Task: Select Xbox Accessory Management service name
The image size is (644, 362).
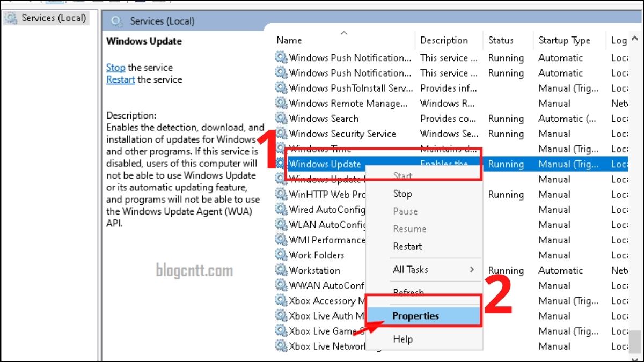Action: tap(327, 300)
